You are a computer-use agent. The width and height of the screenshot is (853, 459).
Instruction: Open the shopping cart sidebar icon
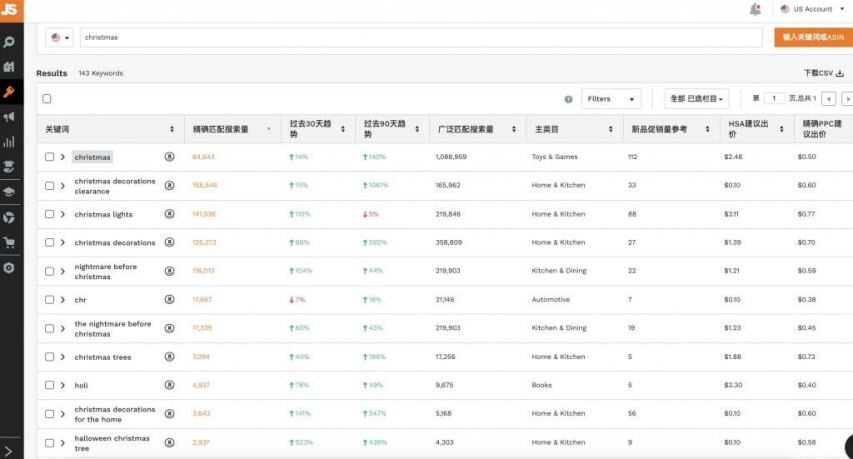click(9, 243)
